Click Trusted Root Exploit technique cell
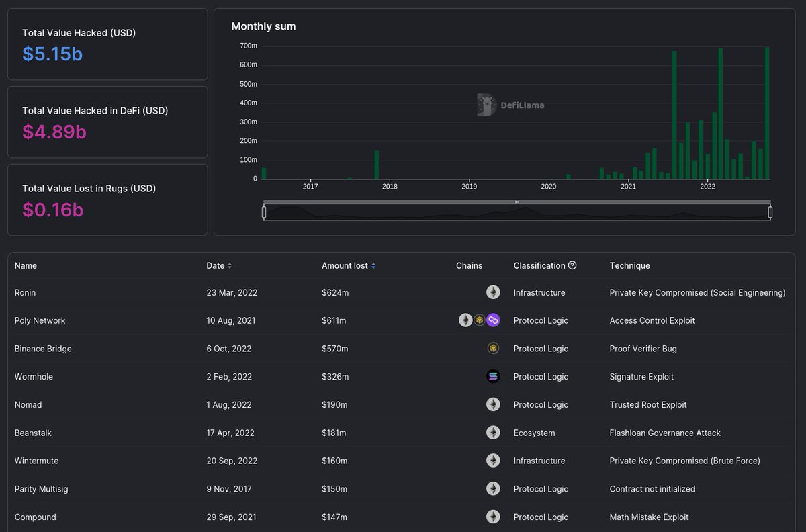This screenshot has width=806, height=532. [648, 405]
